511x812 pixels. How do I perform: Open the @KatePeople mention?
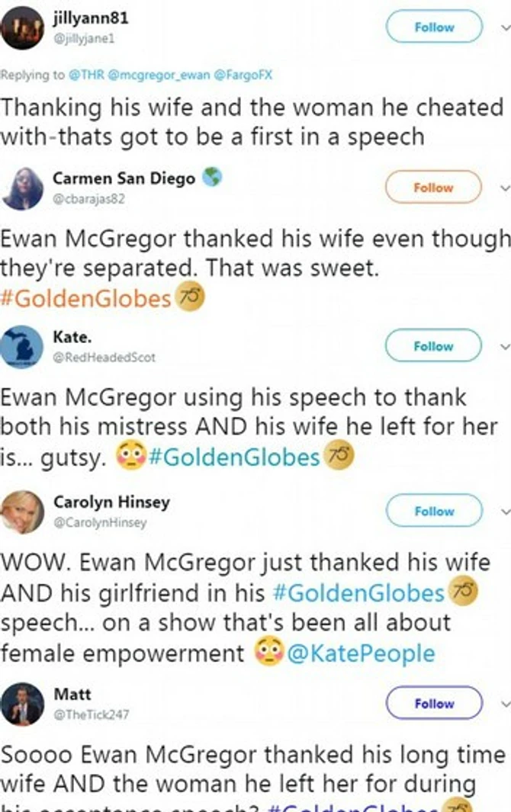coord(361,653)
